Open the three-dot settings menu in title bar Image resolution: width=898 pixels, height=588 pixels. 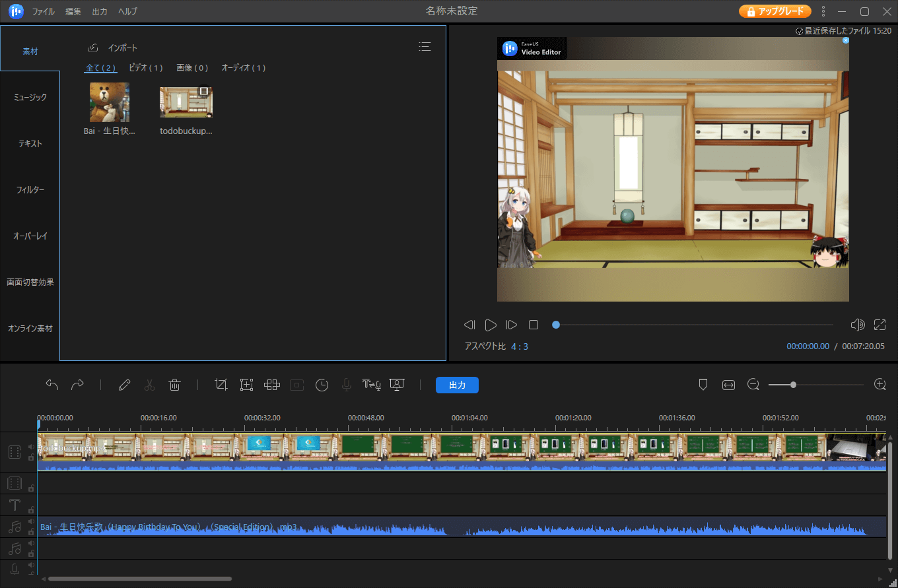[823, 11]
